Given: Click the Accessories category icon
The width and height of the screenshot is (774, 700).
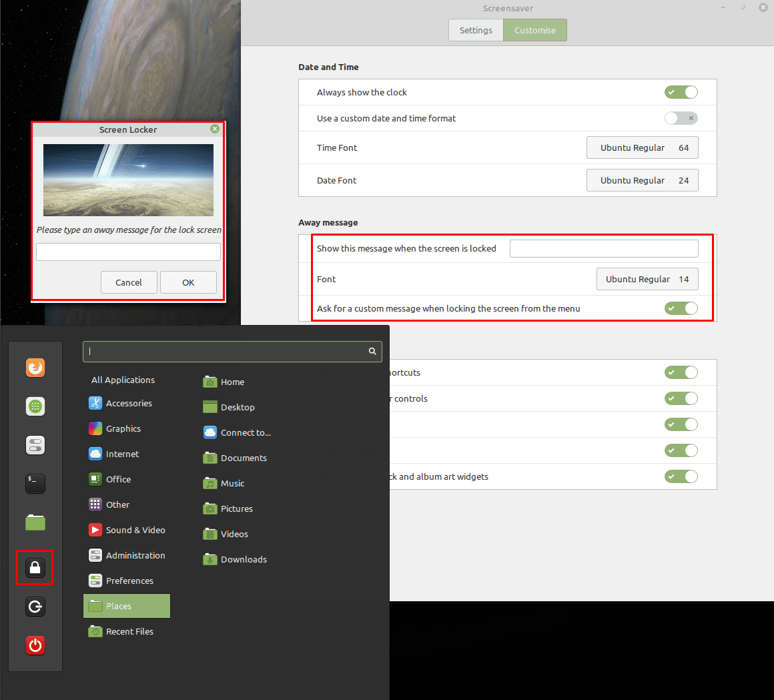Looking at the screenshot, I should pyautogui.click(x=95, y=403).
